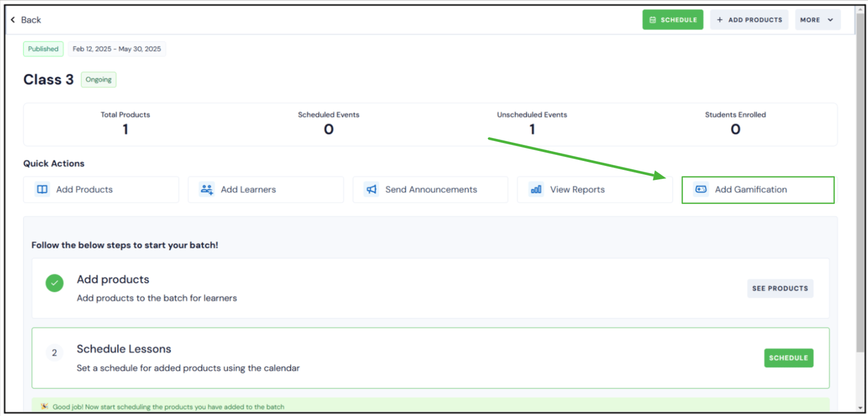Click the step 2 number circle
This screenshot has width=868, height=416.
54,353
